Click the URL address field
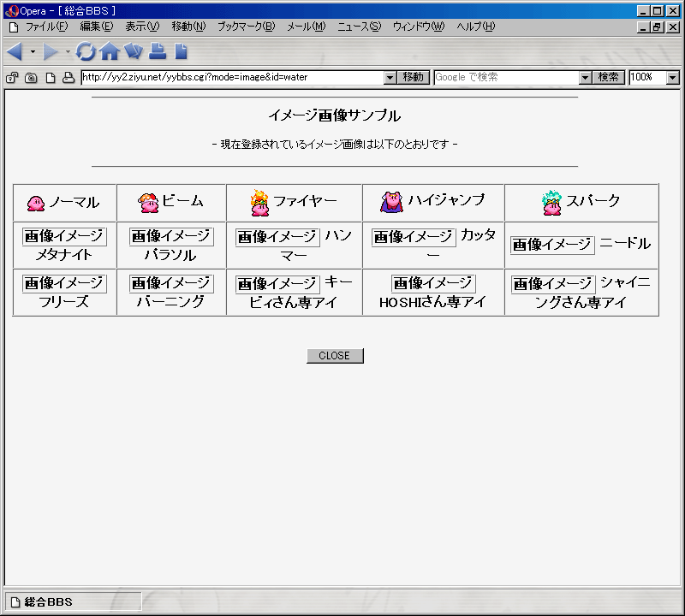 click(232, 77)
